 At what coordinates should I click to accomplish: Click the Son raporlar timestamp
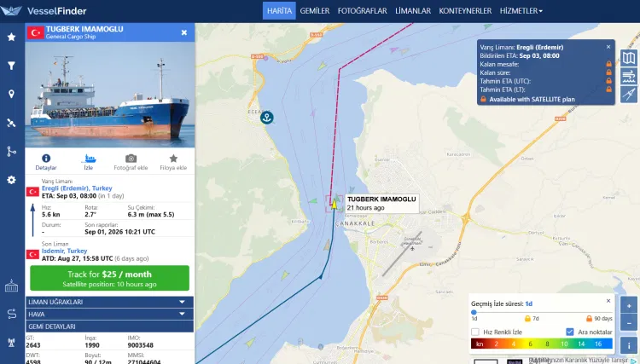coord(119,232)
